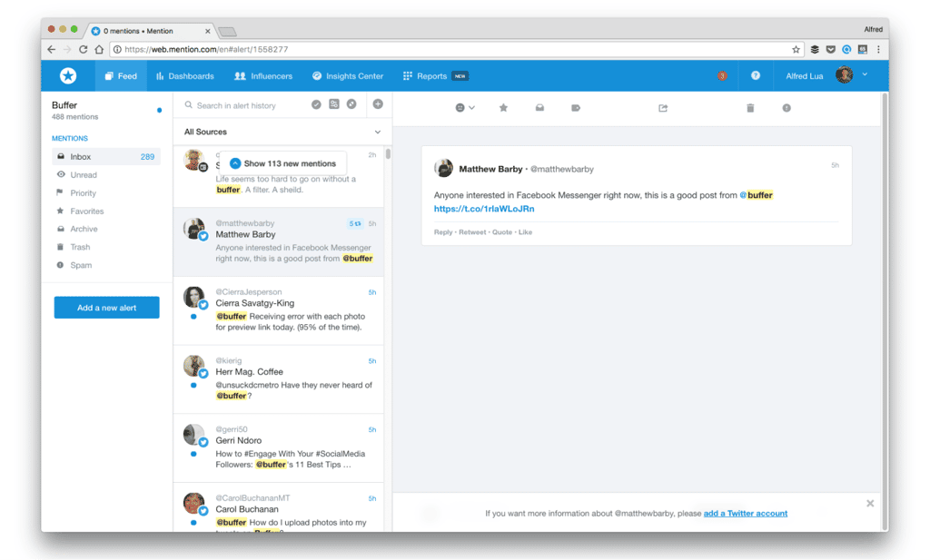Viewport: 930px width, 560px height.
Task: Click the Buffer stack extension icon
Action: pyautogui.click(x=815, y=49)
